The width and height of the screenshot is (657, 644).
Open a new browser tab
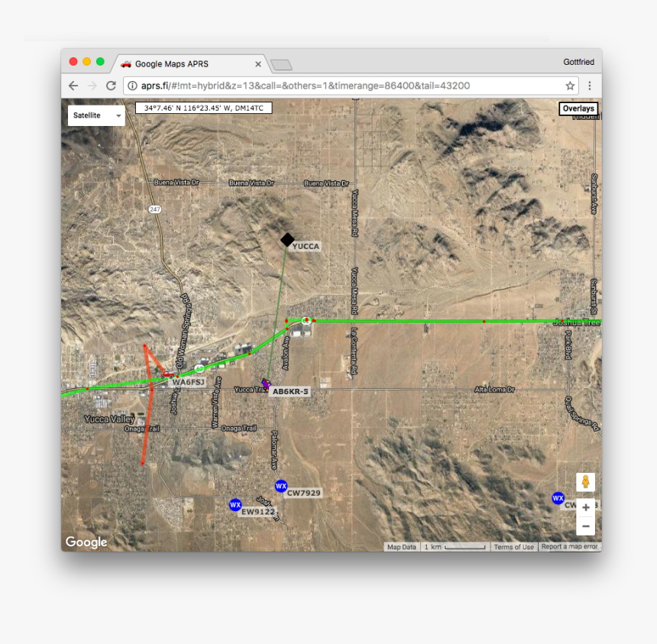click(x=281, y=64)
